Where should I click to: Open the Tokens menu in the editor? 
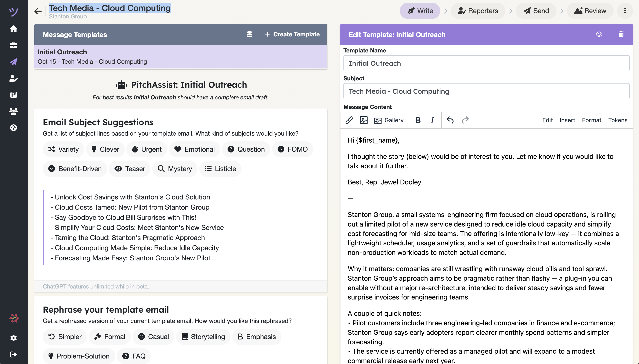(618, 120)
